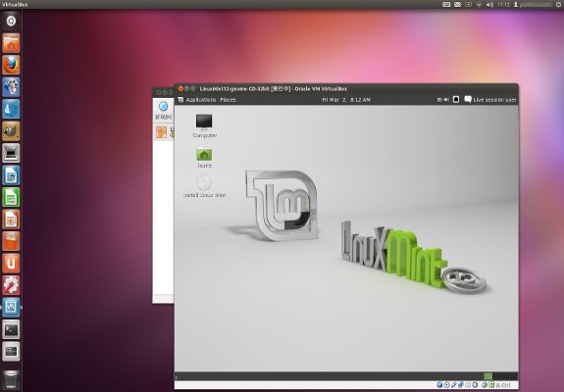Viewport: 564px width, 392px height.
Task: Launch LibreOffice Impress from launcher
Action: (x=11, y=220)
